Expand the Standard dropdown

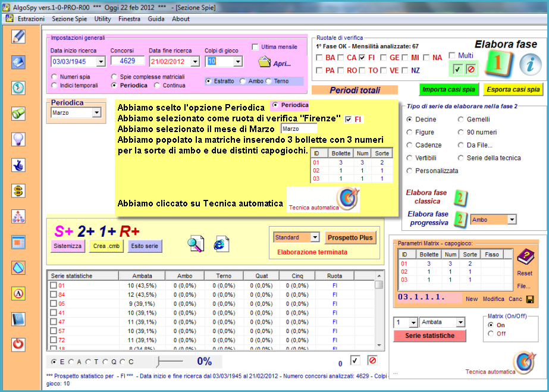point(315,237)
